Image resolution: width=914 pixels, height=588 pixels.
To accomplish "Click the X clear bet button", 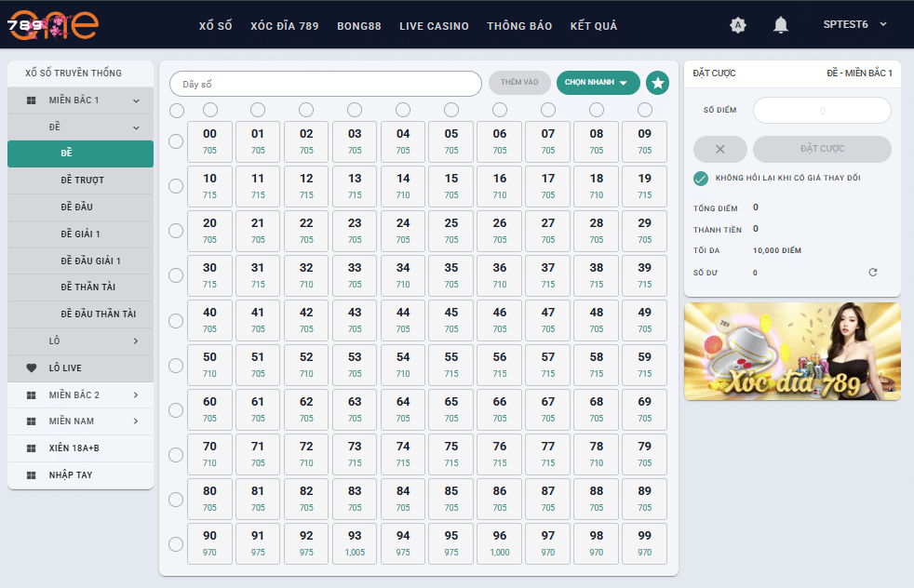I will pyautogui.click(x=719, y=149).
